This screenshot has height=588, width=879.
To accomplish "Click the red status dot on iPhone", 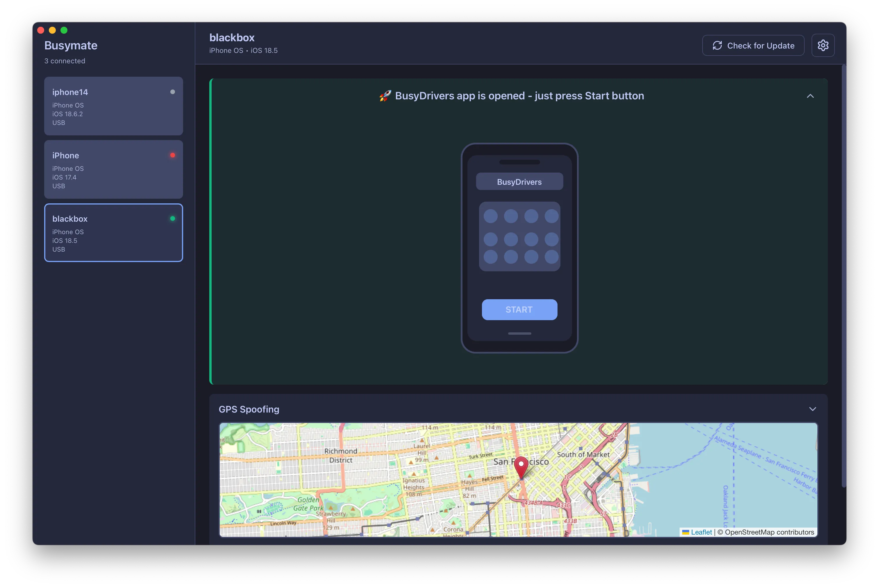I will (173, 155).
